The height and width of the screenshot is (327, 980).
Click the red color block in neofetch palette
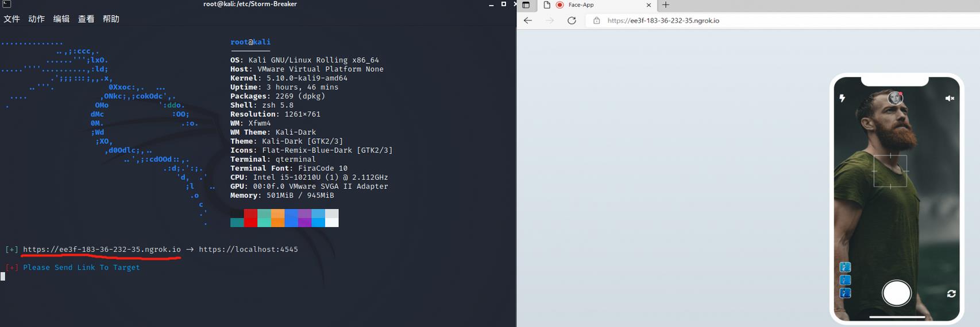[x=250, y=218]
